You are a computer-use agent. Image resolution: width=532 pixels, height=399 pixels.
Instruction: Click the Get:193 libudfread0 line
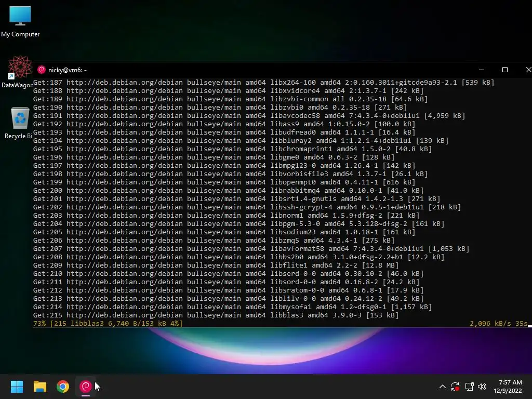(x=224, y=132)
